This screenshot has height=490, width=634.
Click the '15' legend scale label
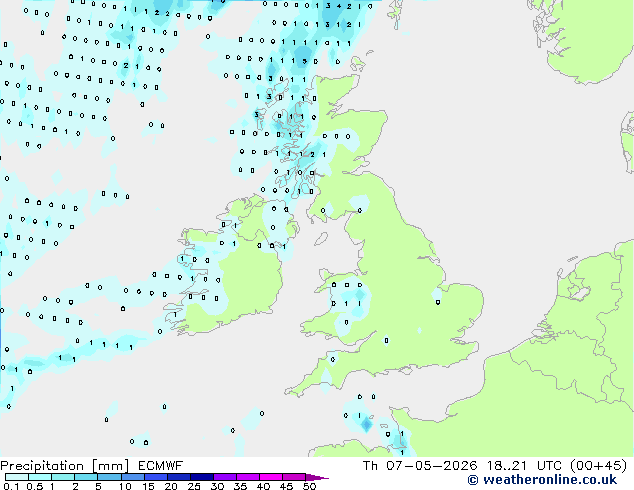tap(148, 486)
